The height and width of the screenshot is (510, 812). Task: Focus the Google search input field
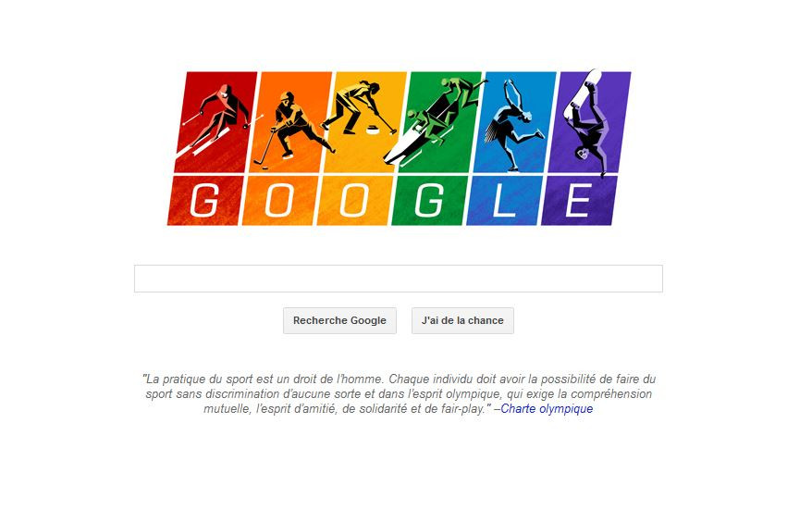point(399,279)
